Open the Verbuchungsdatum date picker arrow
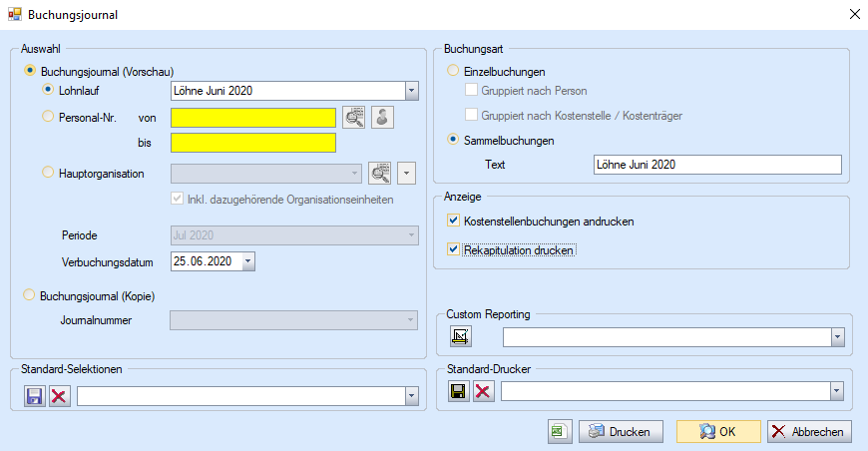 (x=248, y=261)
